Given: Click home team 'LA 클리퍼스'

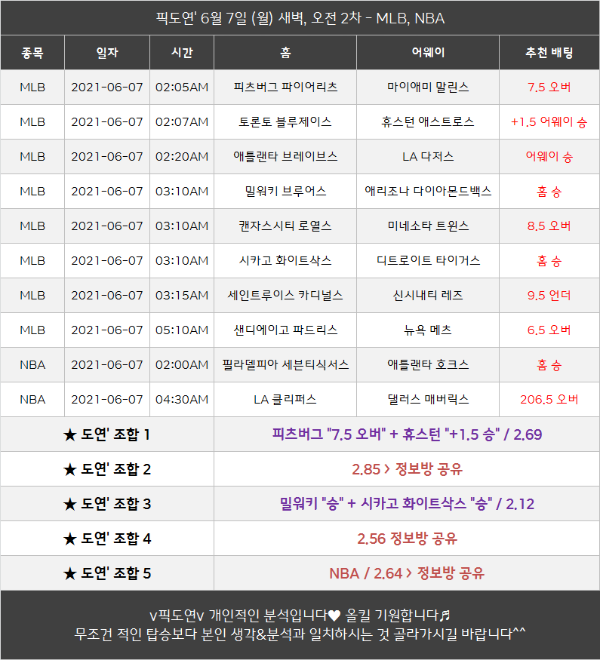Looking at the screenshot, I should [x=285, y=399].
